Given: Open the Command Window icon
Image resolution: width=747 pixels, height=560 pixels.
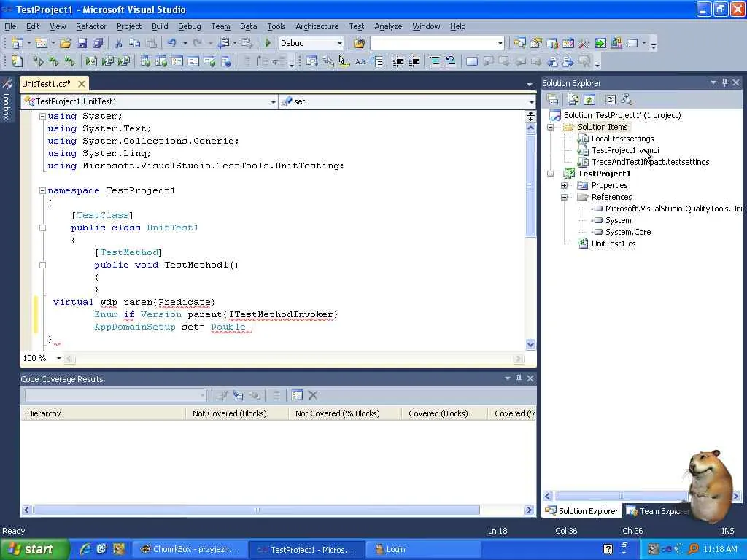Looking at the screenshot, I should click(632, 43).
